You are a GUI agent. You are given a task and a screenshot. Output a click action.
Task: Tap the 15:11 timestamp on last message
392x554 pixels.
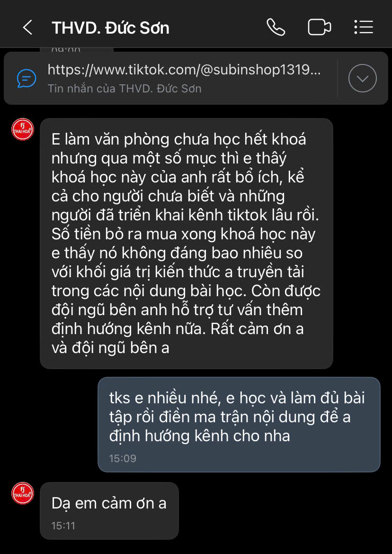(x=63, y=526)
